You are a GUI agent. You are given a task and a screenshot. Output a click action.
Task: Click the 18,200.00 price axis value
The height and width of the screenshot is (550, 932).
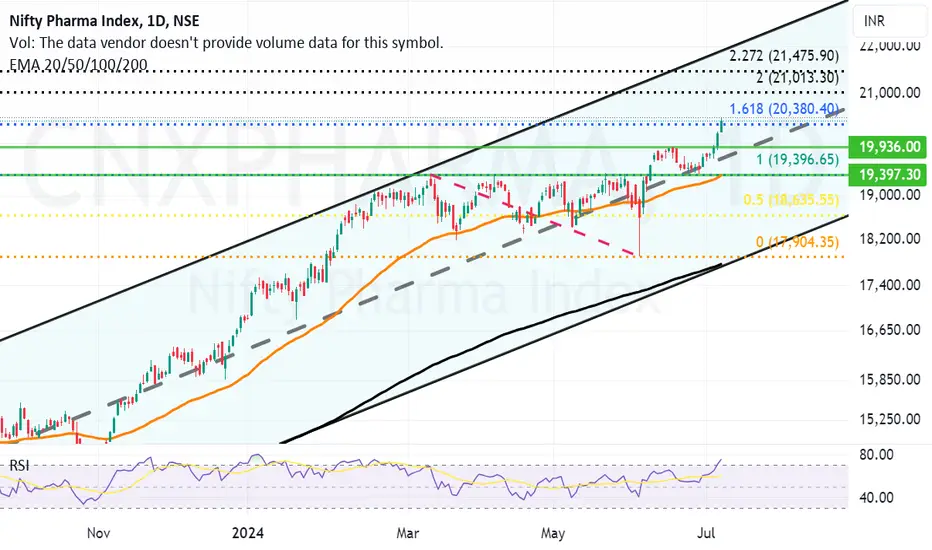click(x=890, y=238)
